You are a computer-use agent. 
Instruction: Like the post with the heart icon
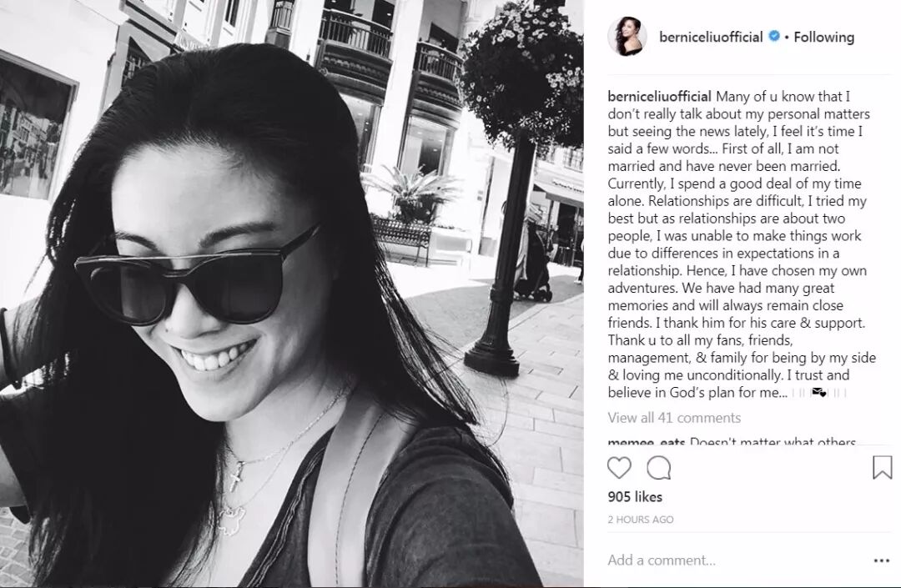[x=619, y=468]
